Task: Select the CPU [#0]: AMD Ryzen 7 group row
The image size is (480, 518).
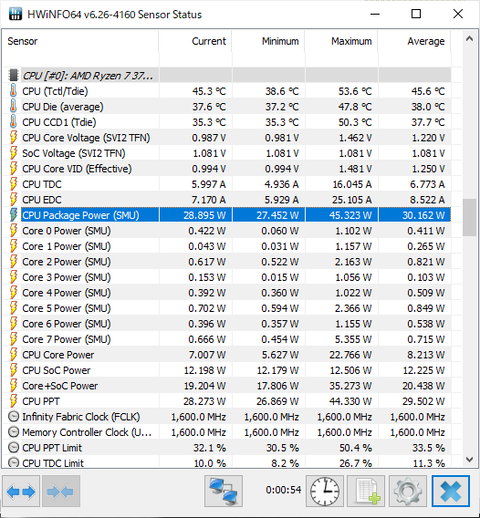Action: (227, 75)
